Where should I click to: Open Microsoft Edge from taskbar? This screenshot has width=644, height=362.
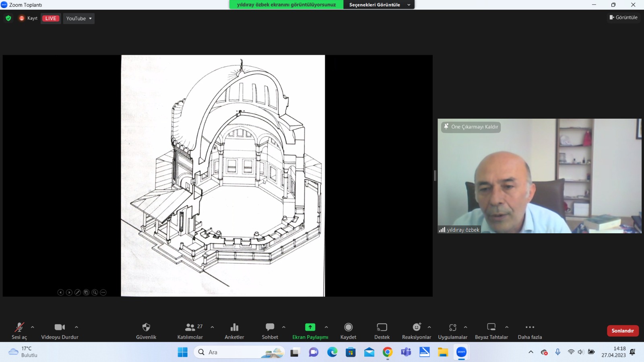click(332, 352)
